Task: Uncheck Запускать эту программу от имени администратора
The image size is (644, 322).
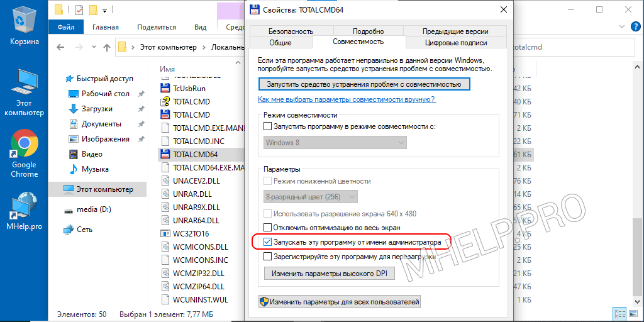Action: tap(267, 242)
